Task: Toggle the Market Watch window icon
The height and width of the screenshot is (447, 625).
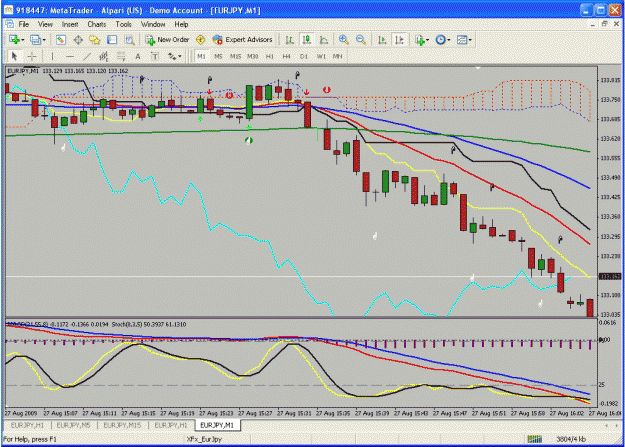Action: click(x=61, y=40)
